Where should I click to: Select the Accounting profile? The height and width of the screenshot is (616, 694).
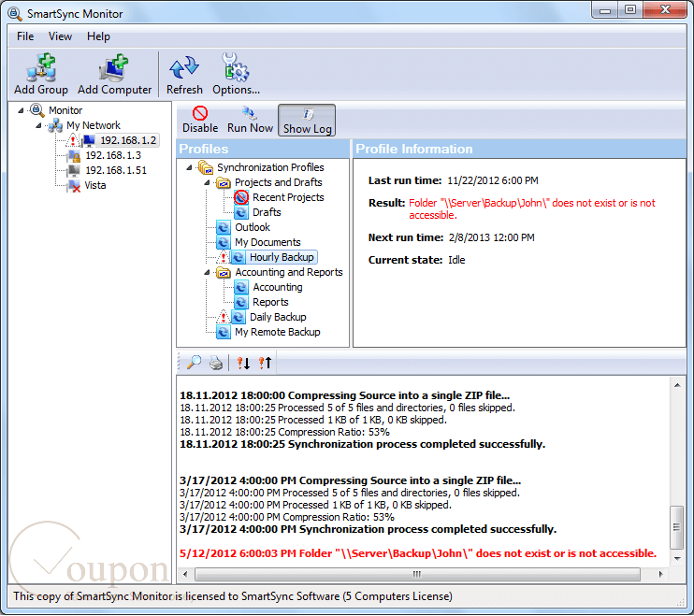click(278, 287)
